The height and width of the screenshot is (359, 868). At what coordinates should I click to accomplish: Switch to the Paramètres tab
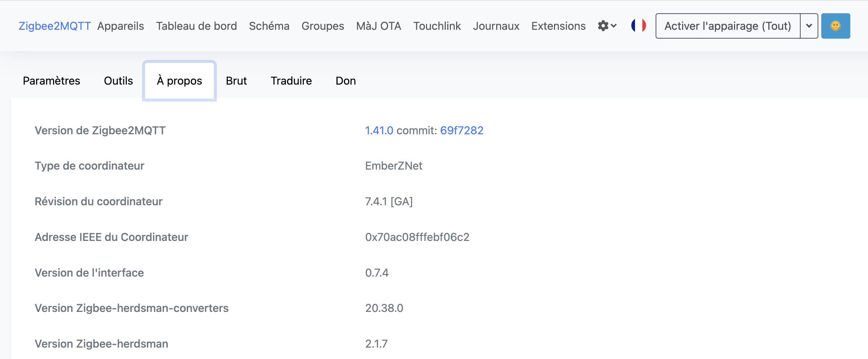[x=52, y=81]
